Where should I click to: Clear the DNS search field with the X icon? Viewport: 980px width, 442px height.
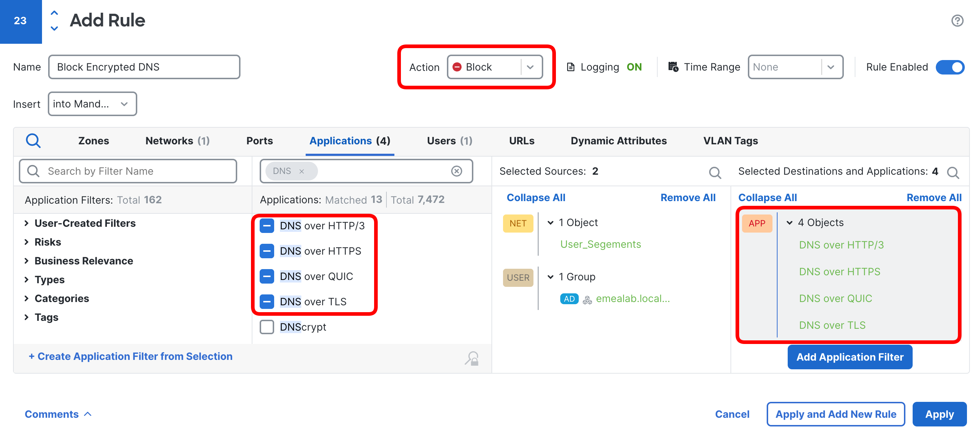pyautogui.click(x=457, y=171)
